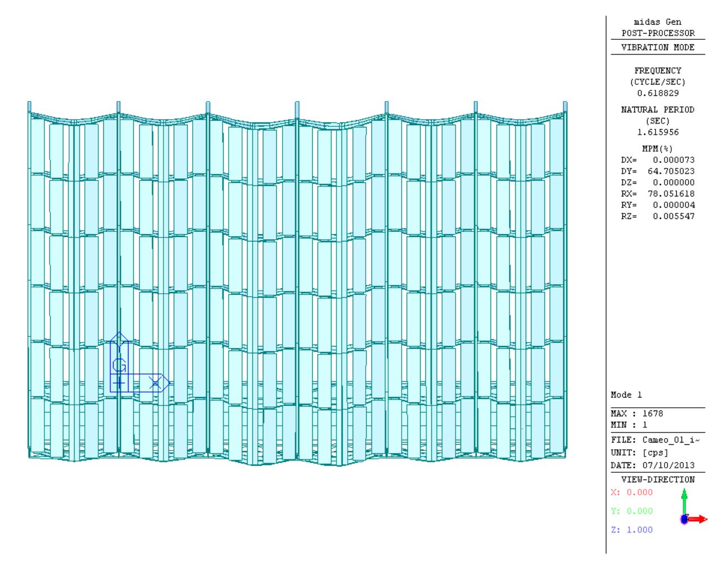Click the natural period value 1.615956
Screen dimensions: 728x561
(658, 133)
